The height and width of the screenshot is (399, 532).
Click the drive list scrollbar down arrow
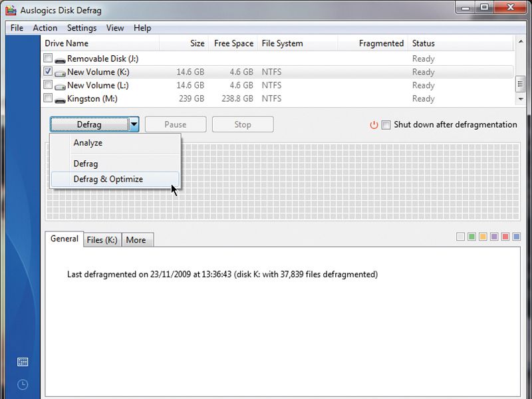click(x=521, y=99)
